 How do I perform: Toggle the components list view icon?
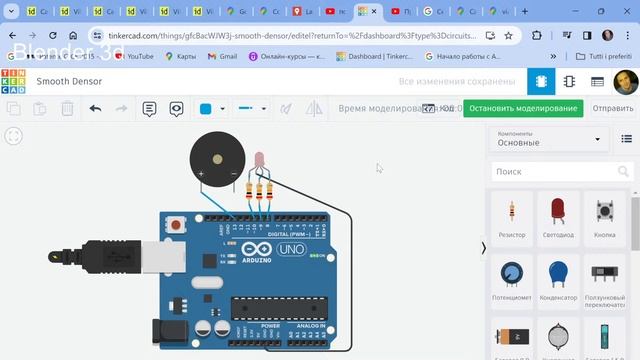[627, 139]
